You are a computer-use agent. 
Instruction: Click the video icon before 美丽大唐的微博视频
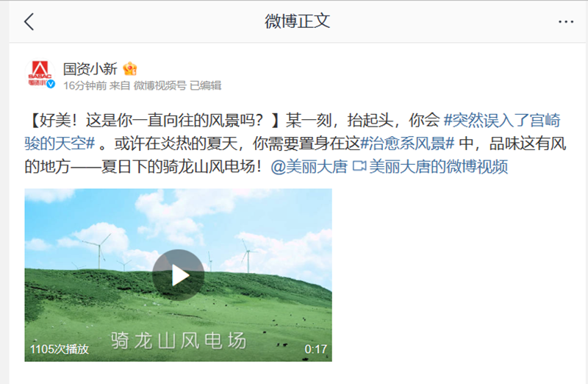tap(359, 166)
